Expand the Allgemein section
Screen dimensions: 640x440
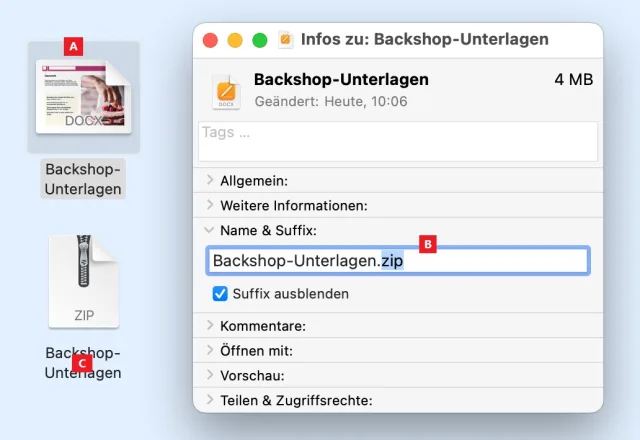(210, 180)
